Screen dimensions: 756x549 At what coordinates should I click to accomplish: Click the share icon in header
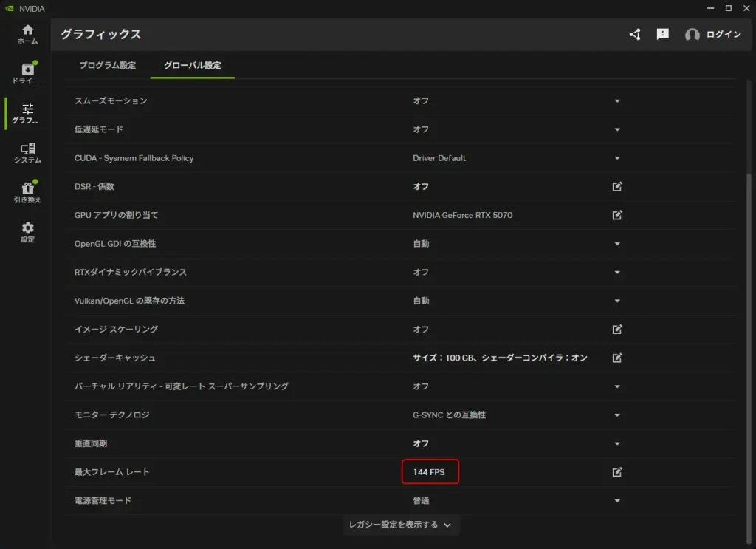(x=635, y=34)
